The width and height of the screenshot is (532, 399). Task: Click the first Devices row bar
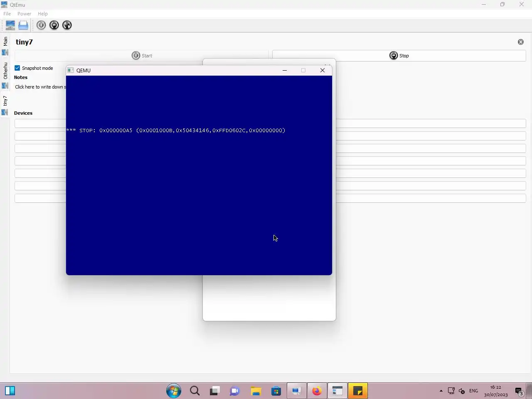point(270,123)
